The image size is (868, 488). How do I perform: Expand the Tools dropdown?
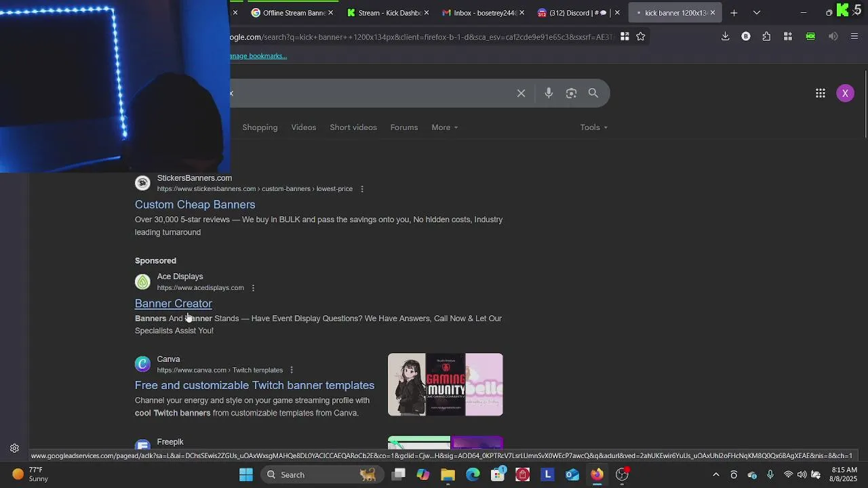pos(594,127)
